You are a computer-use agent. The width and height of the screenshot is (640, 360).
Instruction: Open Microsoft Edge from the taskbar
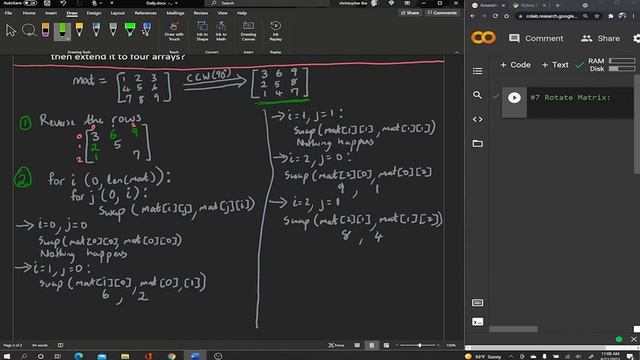point(78,356)
